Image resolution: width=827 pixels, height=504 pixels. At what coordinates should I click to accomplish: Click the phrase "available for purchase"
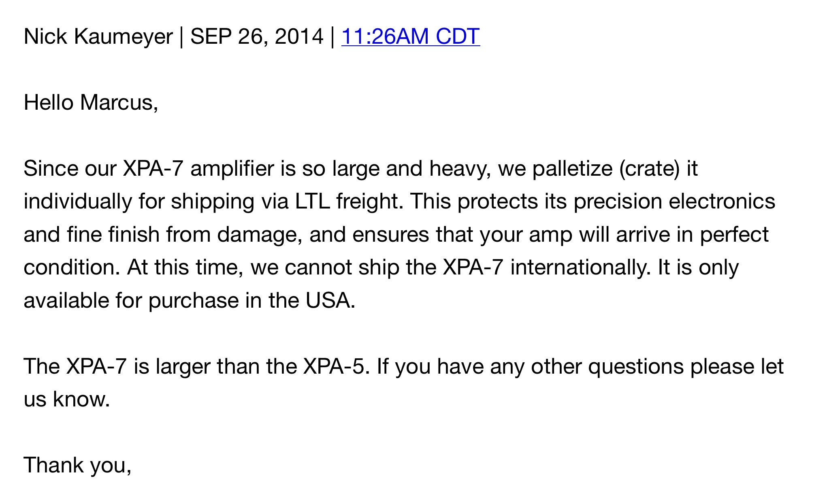pyautogui.click(x=131, y=301)
